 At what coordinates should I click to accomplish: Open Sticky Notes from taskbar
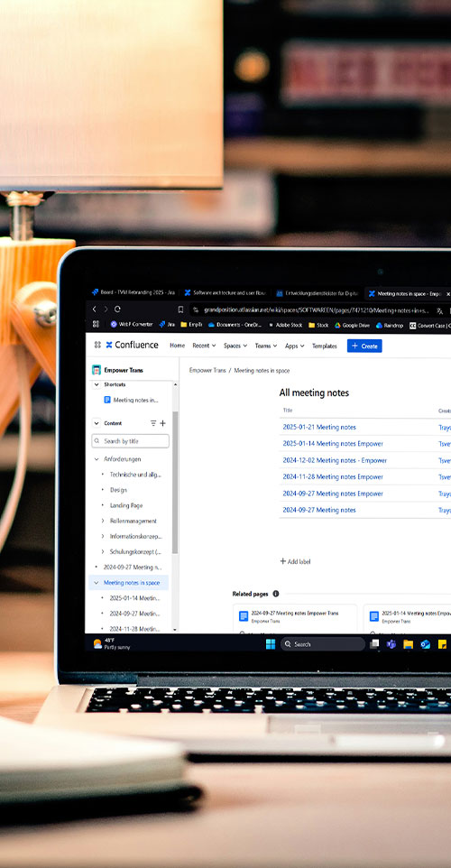442,644
